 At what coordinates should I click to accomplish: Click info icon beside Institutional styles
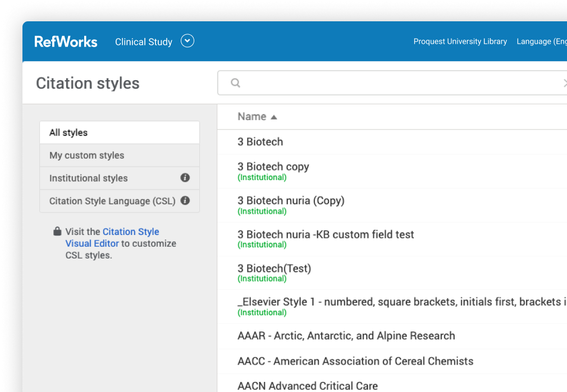coord(185,178)
